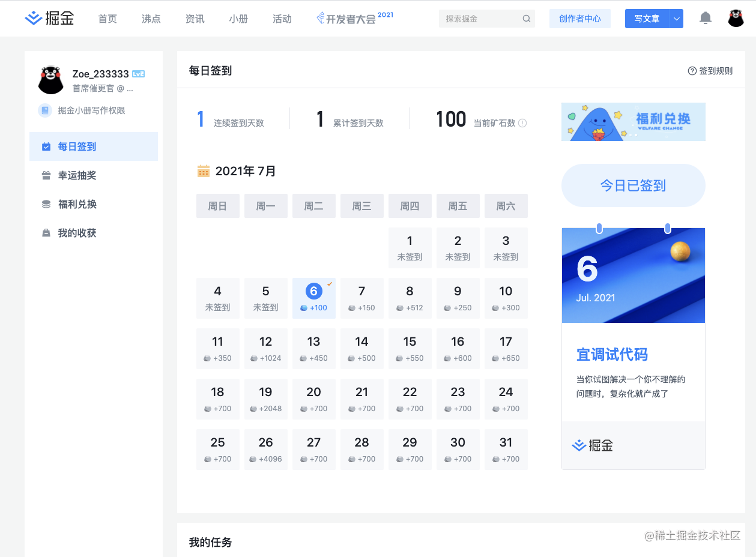Click calendar day 6 with +100

click(314, 298)
